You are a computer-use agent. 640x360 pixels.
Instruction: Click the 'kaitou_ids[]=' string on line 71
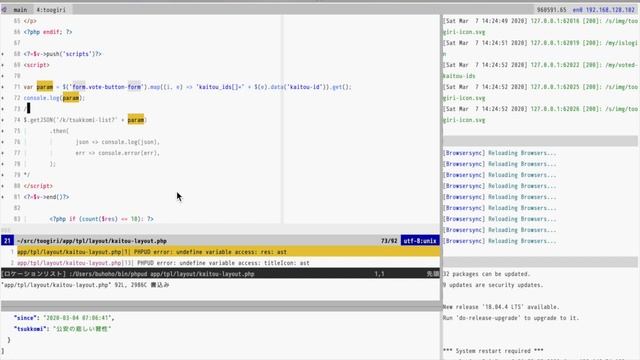pos(220,87)
